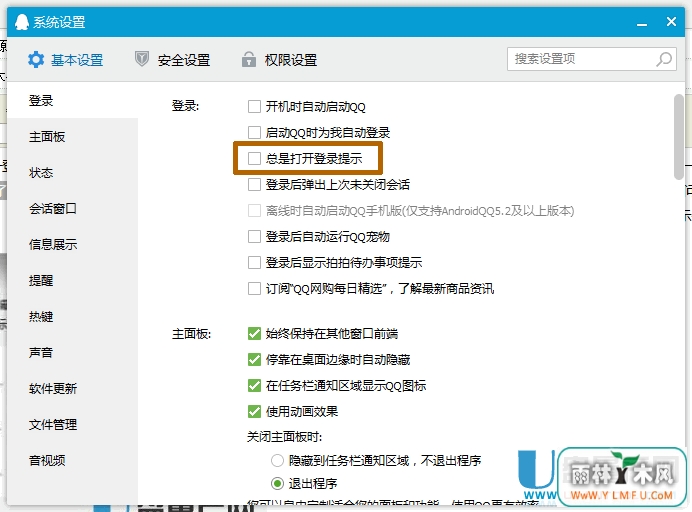This screenshot has width=692, height=512.
Task: Go to 提醒 settings section
Action: (x=72, y=281)
